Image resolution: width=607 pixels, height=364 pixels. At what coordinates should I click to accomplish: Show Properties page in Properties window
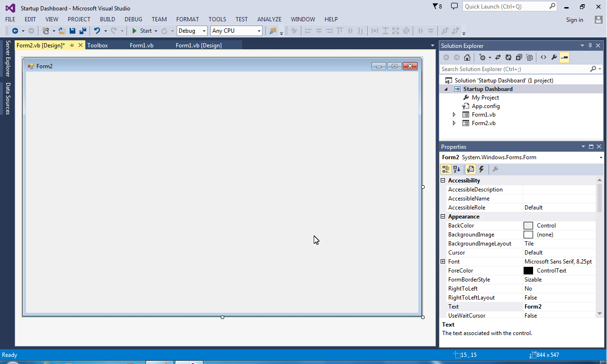click(x=471, y=169)
